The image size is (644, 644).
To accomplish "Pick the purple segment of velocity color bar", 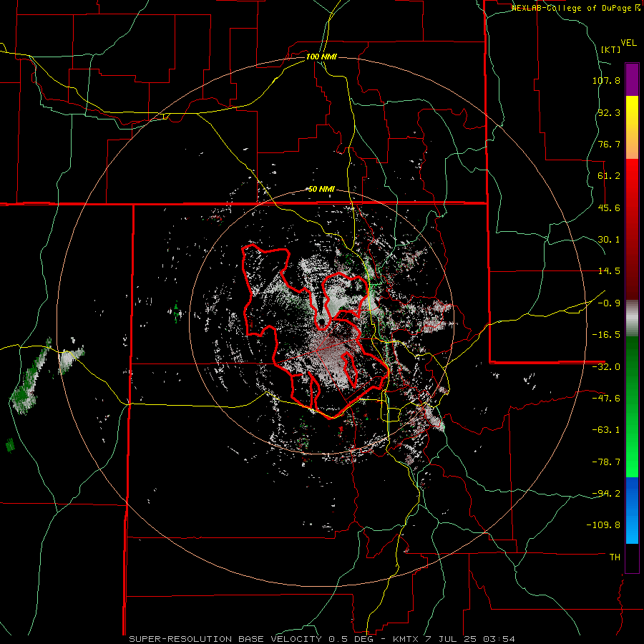I will coord(632,80).
